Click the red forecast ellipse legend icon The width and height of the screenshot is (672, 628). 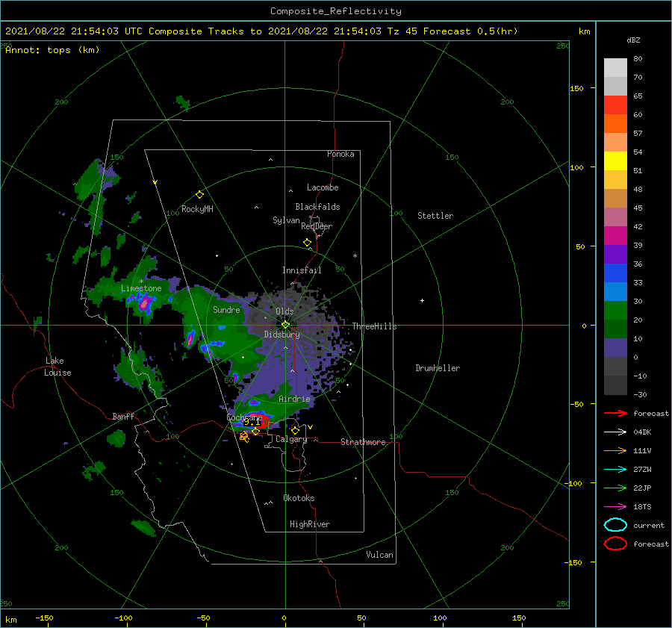click(x=615, y=544)
